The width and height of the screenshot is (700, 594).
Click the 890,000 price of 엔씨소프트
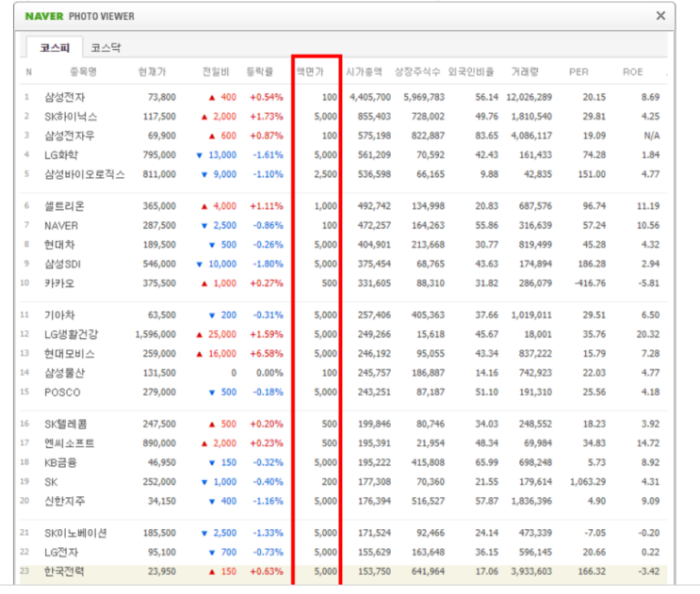tap(159, 443)
